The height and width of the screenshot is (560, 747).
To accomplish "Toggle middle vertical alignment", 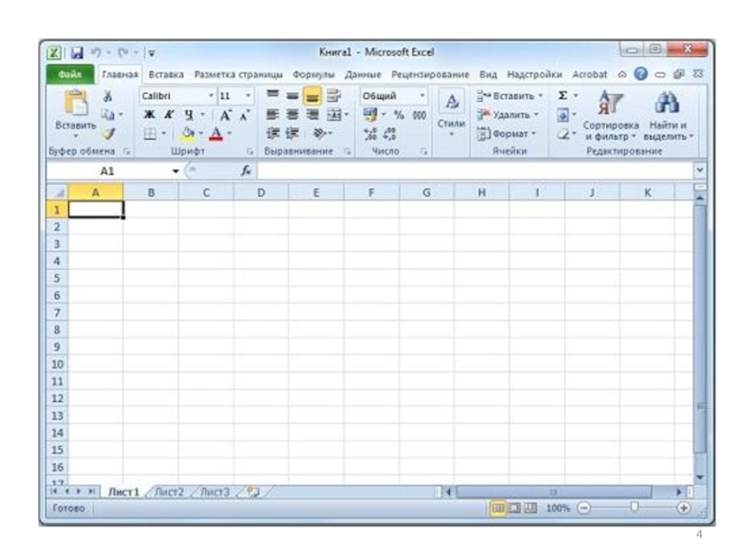I will (292, 96).
